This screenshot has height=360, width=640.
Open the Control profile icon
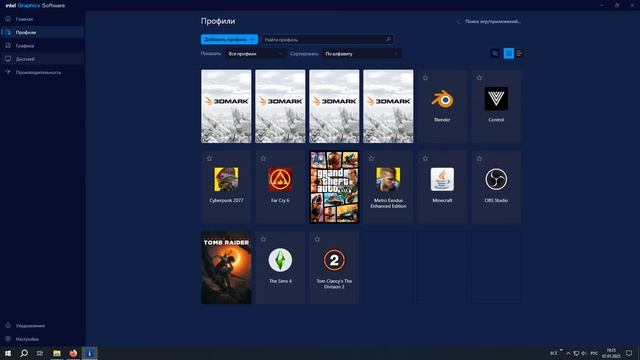click(496, 99)
